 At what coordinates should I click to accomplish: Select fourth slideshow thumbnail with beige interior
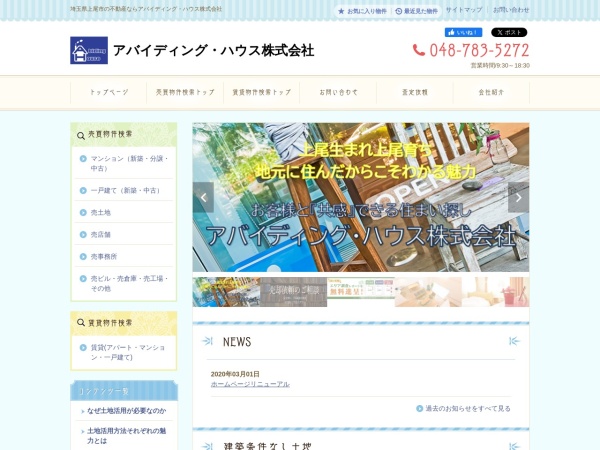click(x=428, y=292)
